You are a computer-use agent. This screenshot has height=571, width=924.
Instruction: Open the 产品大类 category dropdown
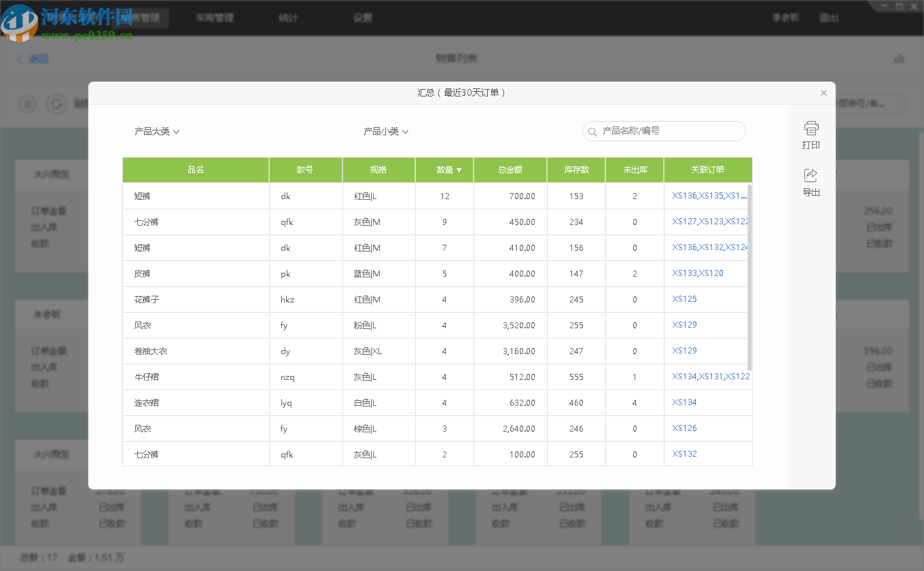[156, 131]
